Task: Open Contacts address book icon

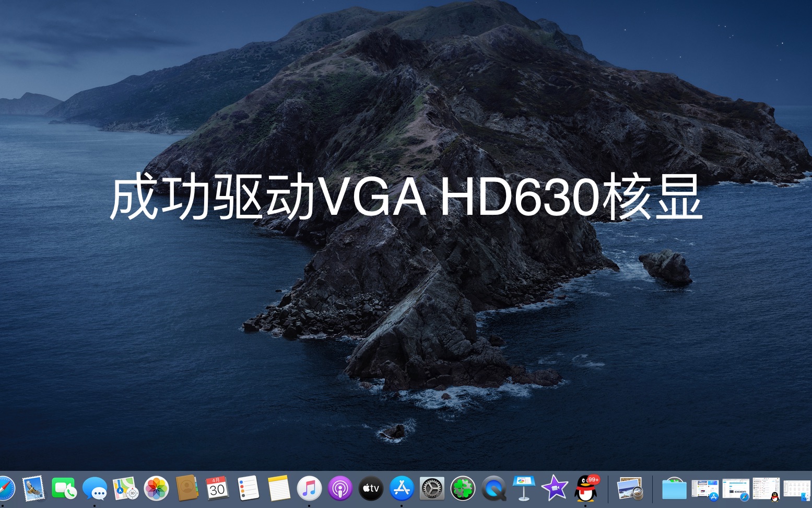Action: [x=186, y=489]
